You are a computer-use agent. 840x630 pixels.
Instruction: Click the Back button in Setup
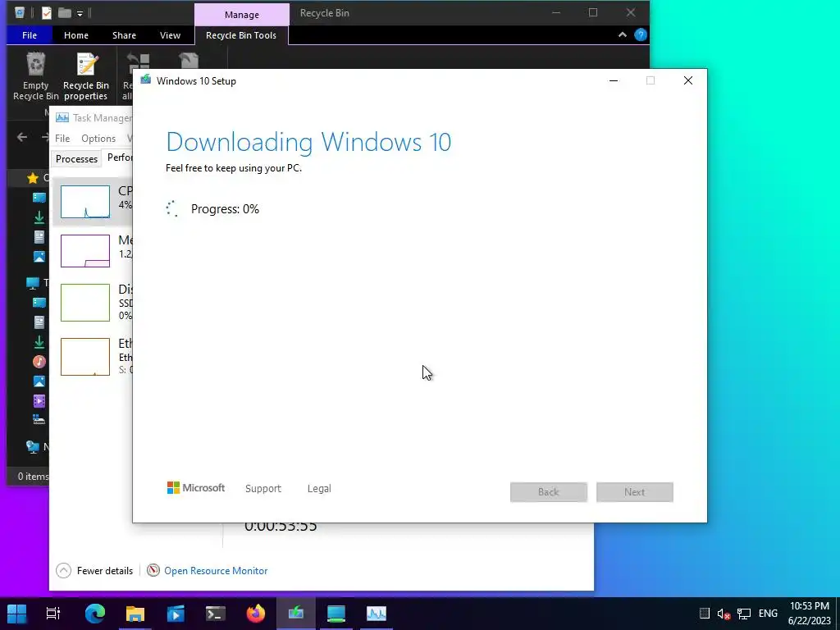click(549, 492)
